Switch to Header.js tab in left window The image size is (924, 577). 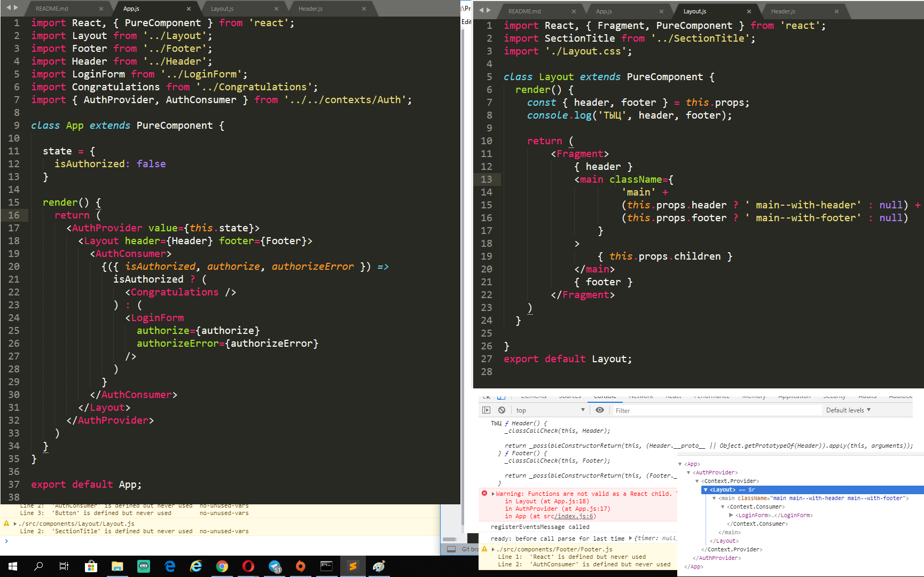pos(310,9)
